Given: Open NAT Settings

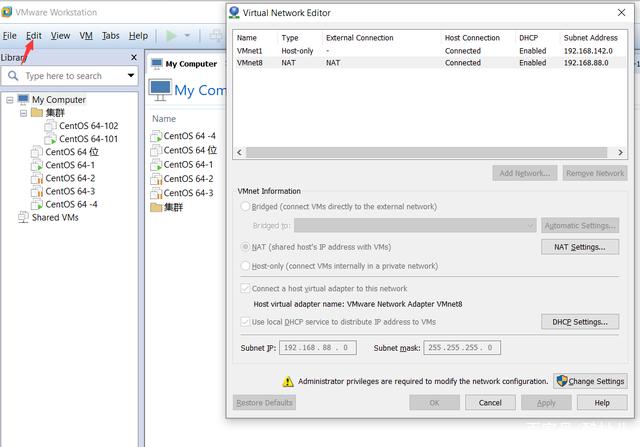Looking at the screenshot, I should [580, 247].
